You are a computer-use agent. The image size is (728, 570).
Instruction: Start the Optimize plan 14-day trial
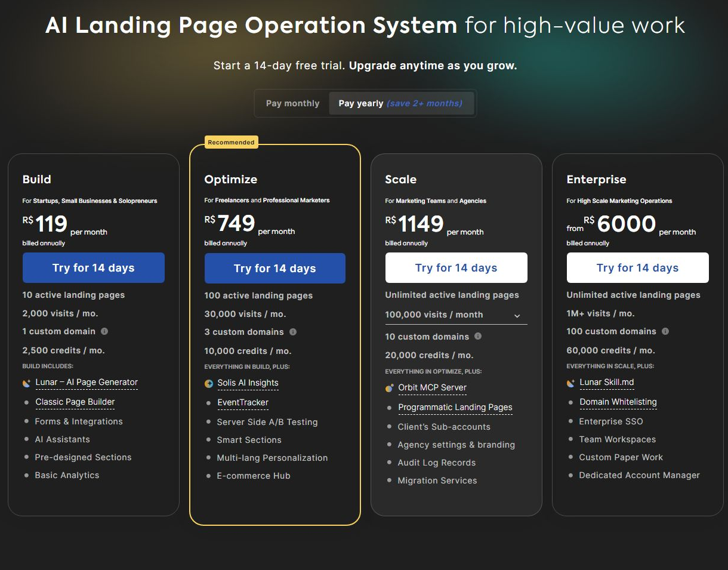275,268
